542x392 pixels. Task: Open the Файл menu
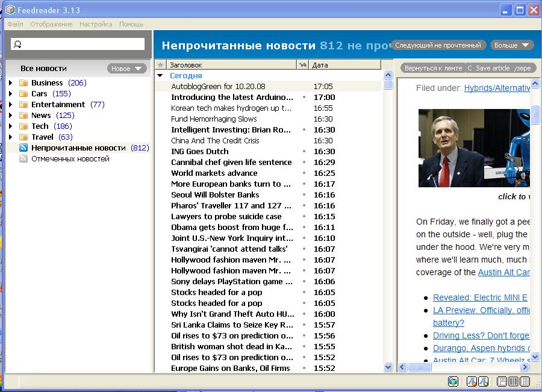pos(15,24)
